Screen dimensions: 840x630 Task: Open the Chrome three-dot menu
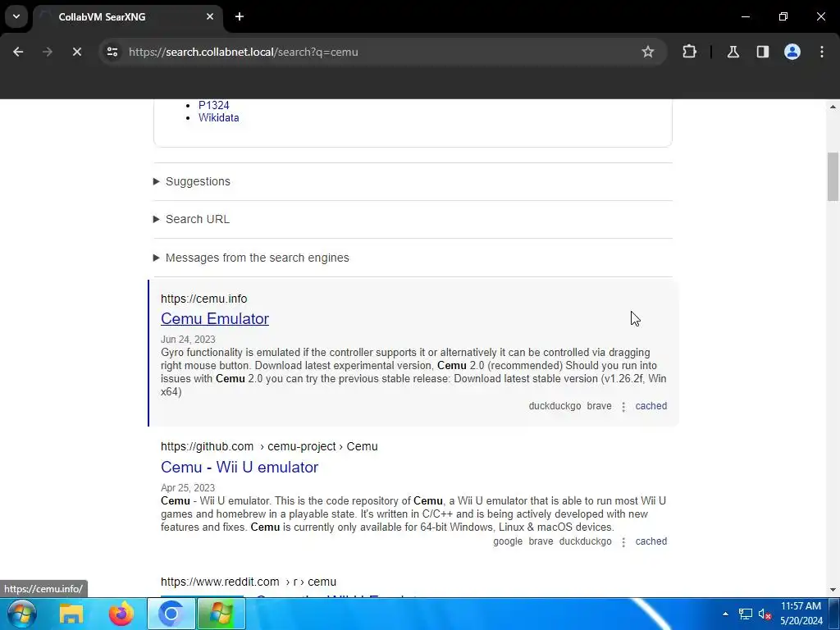822,52
